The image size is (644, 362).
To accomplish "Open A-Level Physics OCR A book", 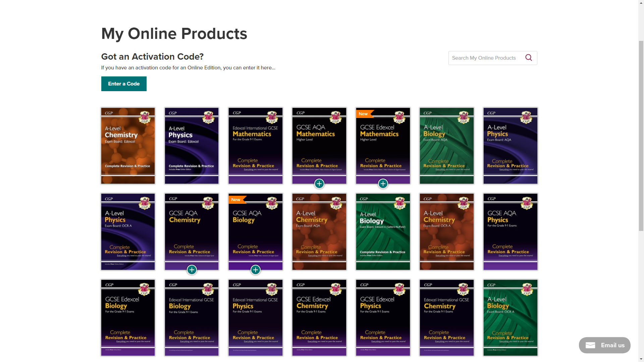I will pos(128,232).
